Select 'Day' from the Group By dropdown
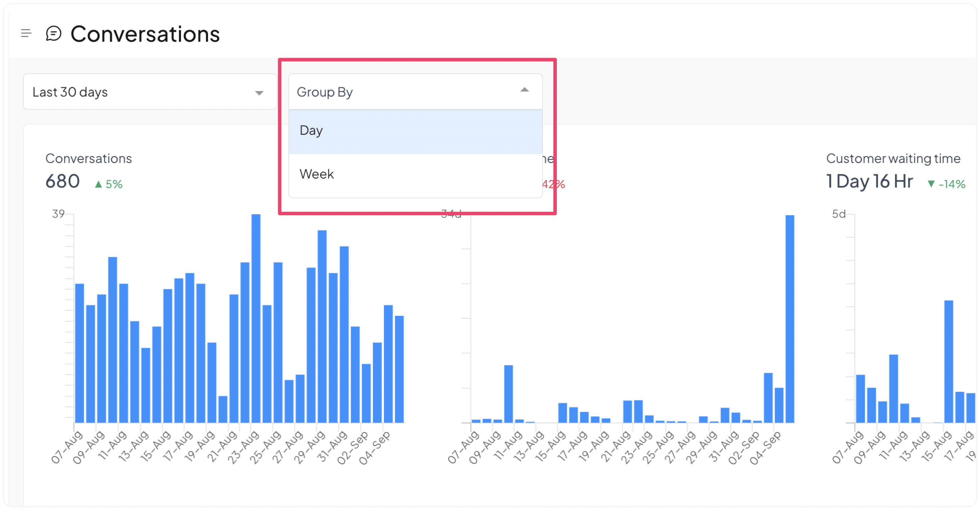This screenshot has height=510, width=980. [415, 130]
